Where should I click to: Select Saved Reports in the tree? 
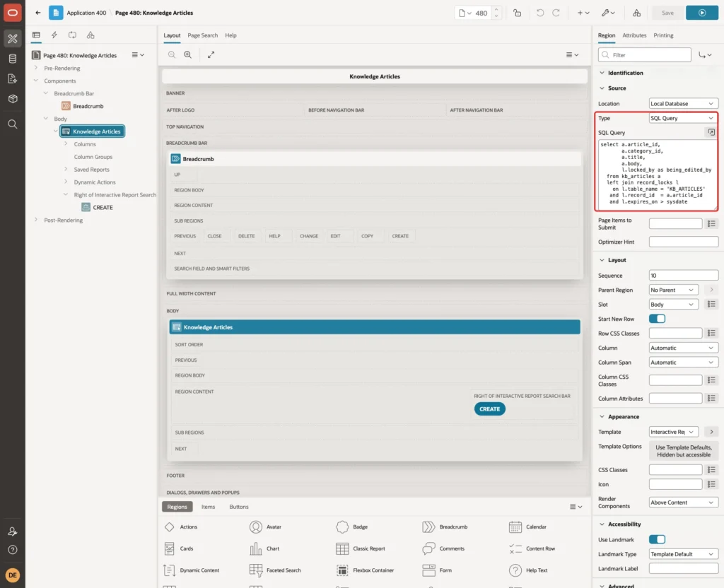(x=91, y=170)
